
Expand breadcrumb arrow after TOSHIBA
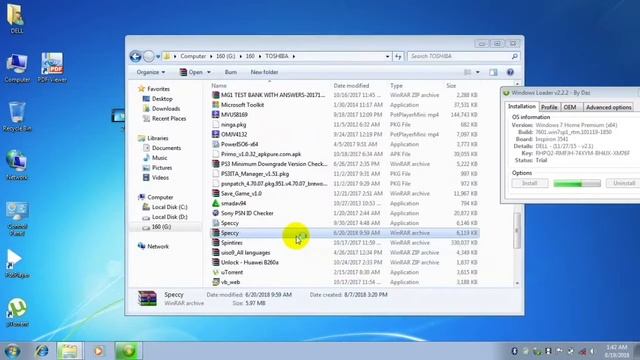click(293, 56)
